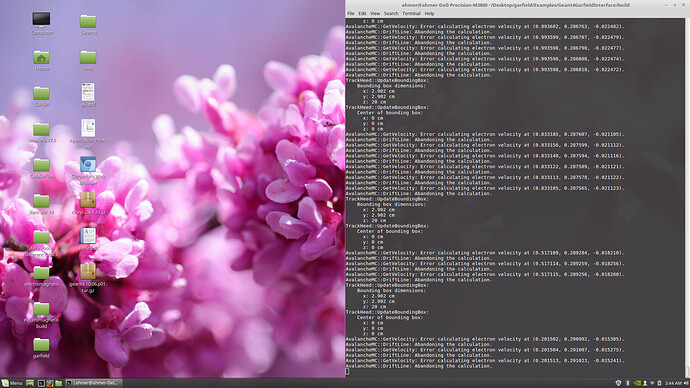
Task: Click the Bluetooth tray icon
Action: coord(628,383)
